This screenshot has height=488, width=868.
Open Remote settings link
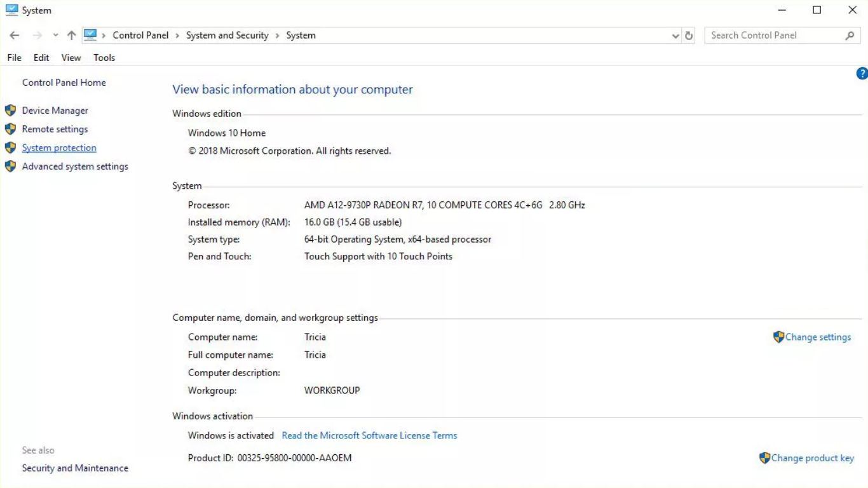(55, 129)
